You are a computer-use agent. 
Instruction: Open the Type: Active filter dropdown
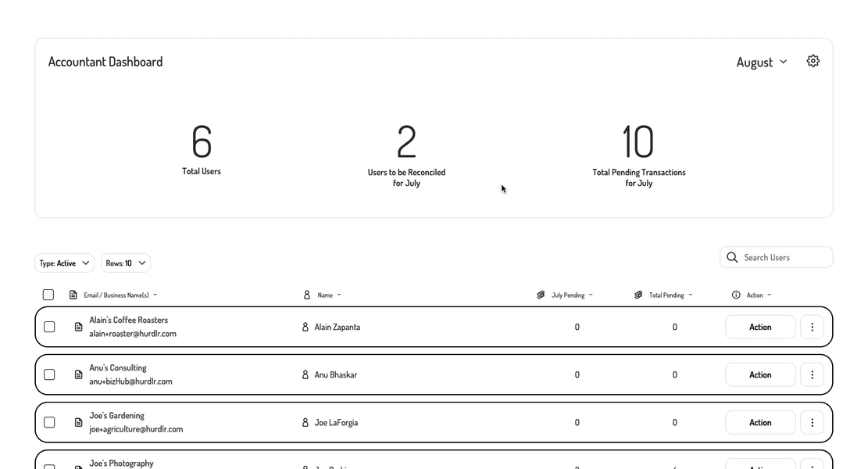(x=63, y=263)
